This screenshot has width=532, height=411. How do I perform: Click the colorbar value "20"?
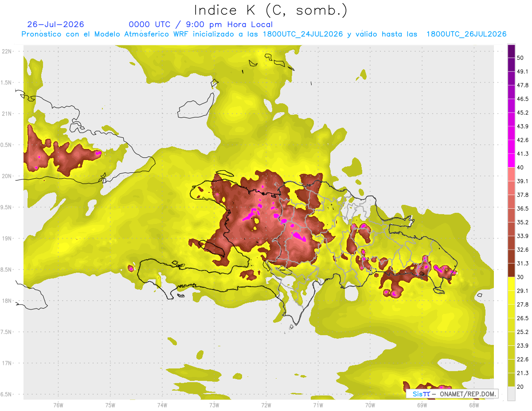coord(520,387)
